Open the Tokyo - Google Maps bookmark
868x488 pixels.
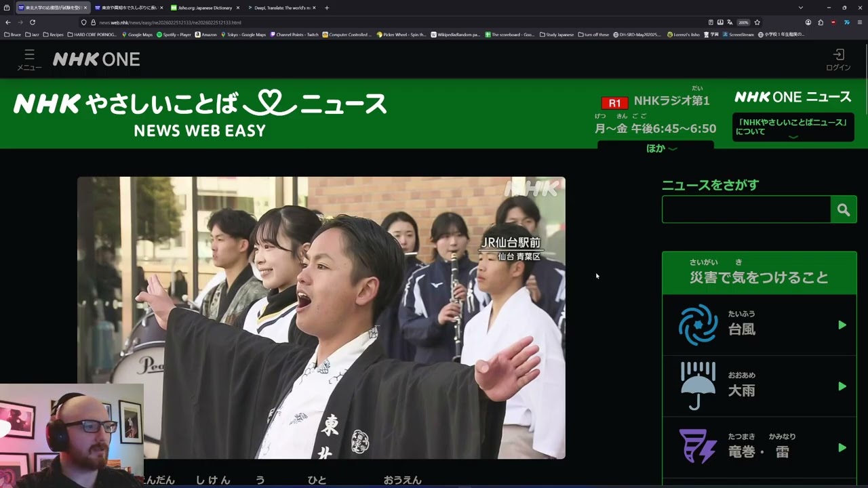243,35
